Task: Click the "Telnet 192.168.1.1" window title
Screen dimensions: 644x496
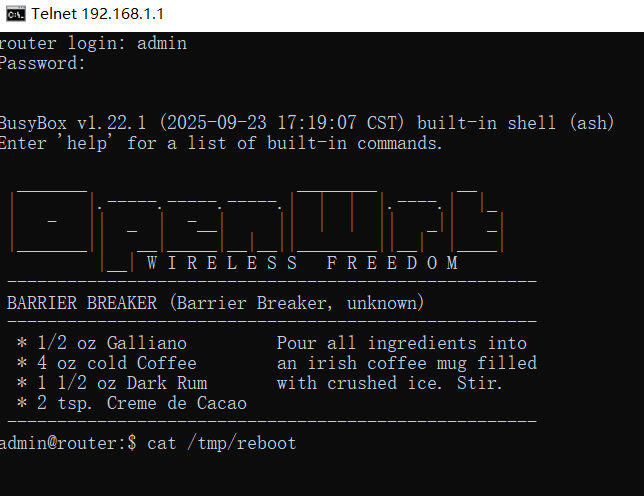Action: (x=97, y=14)
